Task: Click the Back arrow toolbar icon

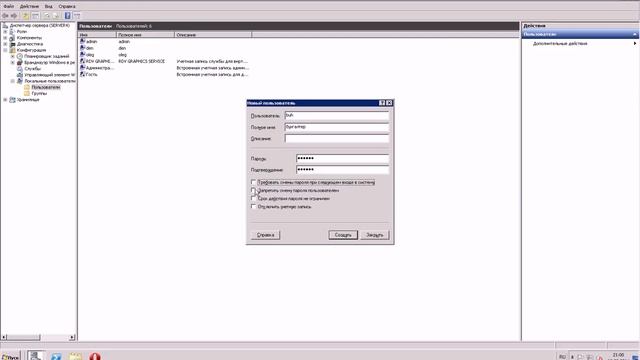Action: 5,16
